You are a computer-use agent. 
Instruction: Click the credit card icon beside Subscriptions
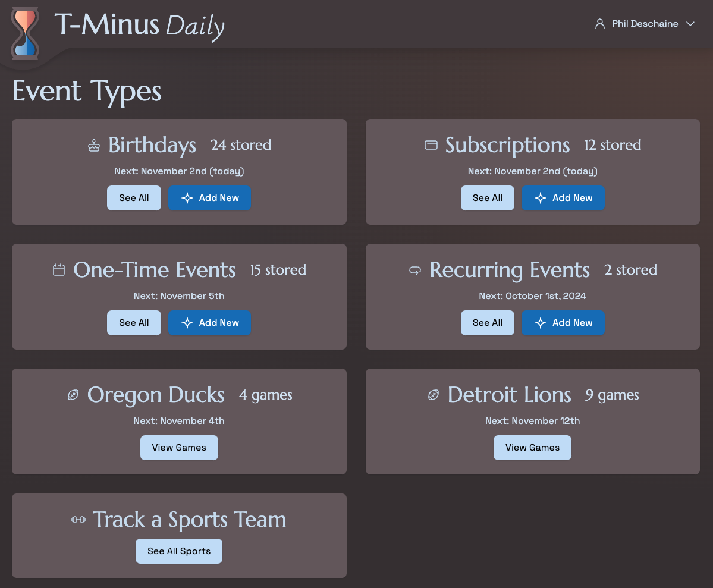pyautogui.click(x=431, y=145)
